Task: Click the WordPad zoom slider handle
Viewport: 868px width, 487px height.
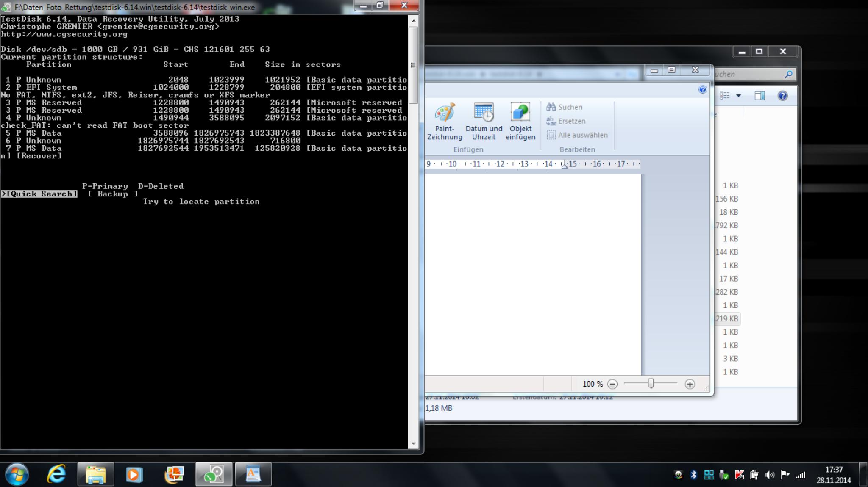Action: pyautogui.click(x=651, y=384)
